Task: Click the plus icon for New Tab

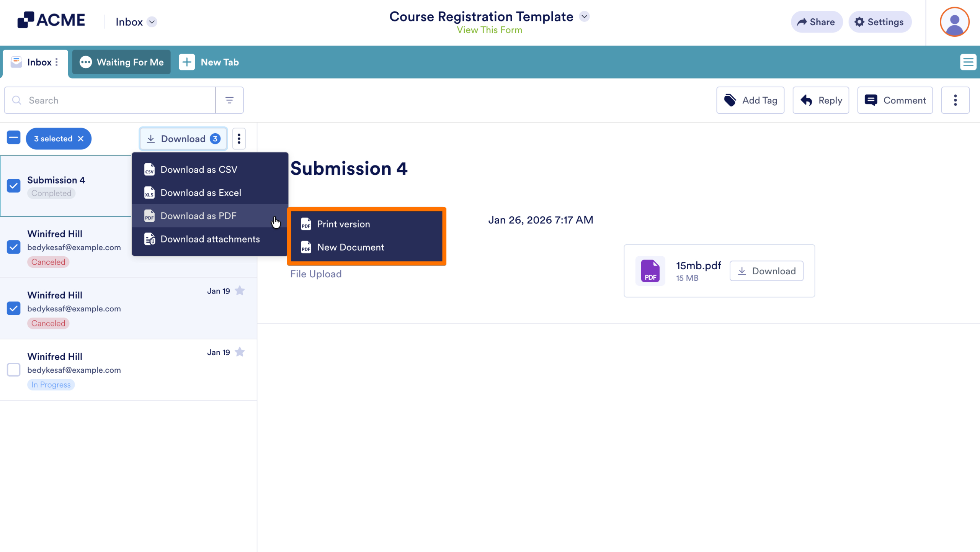Action: point(187,62)
